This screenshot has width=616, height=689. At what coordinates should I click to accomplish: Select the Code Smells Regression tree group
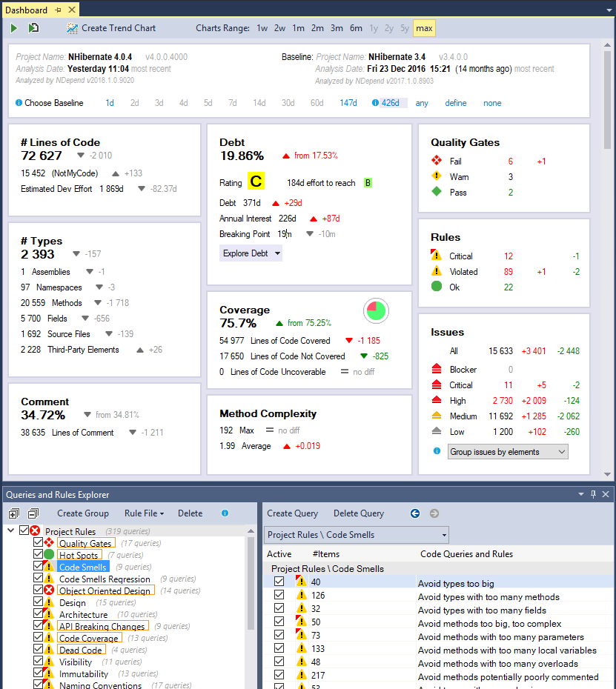point(105,579)
